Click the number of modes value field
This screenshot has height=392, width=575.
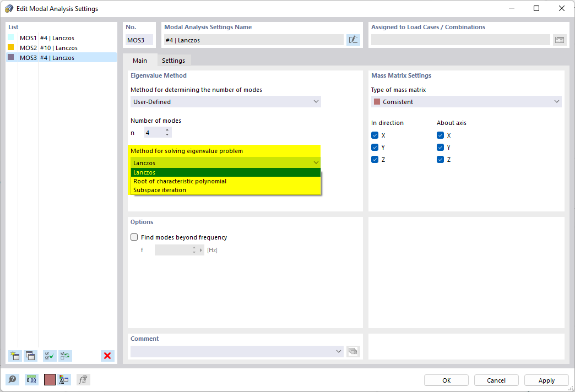coord(154,132)
